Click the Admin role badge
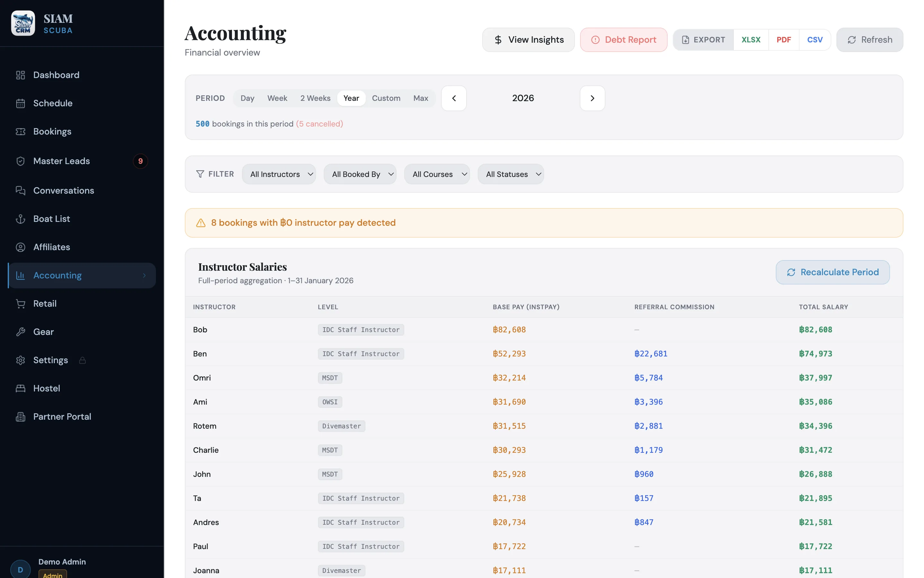 [x=53, y=574]
